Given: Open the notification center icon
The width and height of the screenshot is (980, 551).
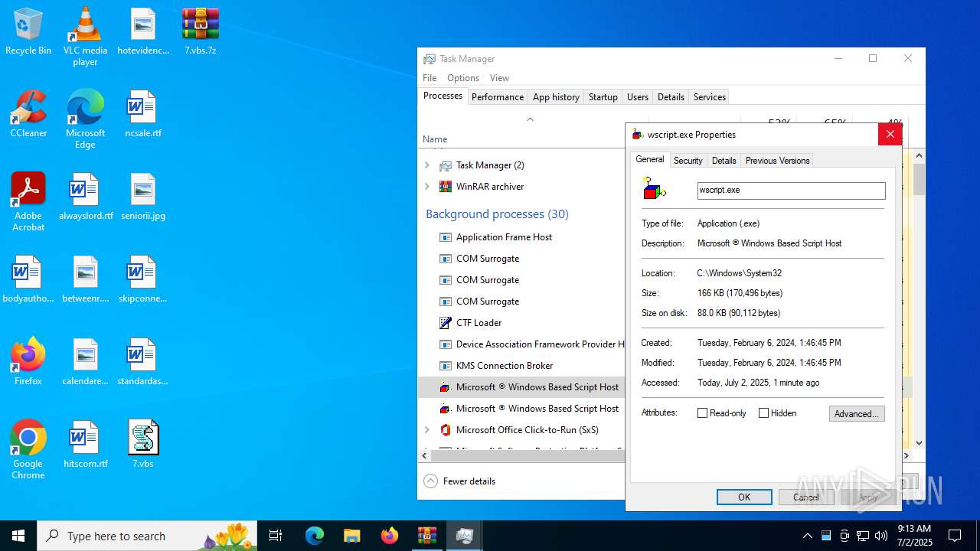Looking at the screenshot, I should click(955, 536).
